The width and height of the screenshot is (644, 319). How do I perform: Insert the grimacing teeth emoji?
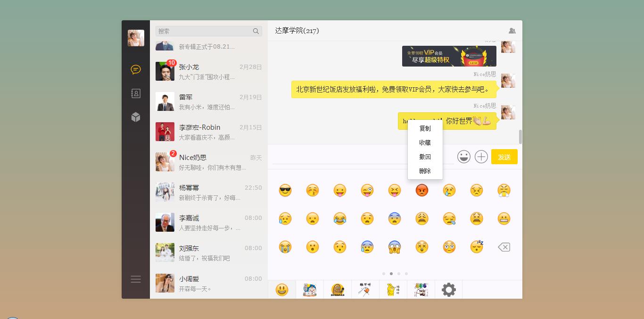[504, 218]
